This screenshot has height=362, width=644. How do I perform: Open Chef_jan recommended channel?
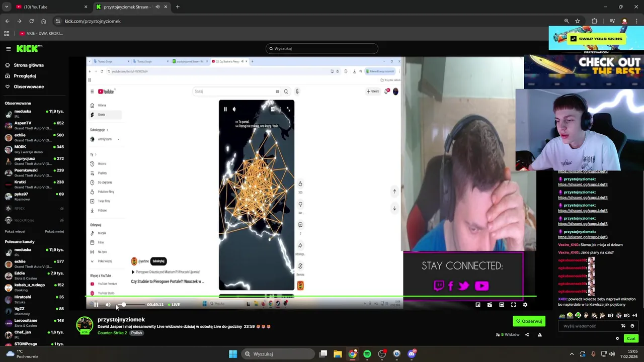tap(34, 334)
